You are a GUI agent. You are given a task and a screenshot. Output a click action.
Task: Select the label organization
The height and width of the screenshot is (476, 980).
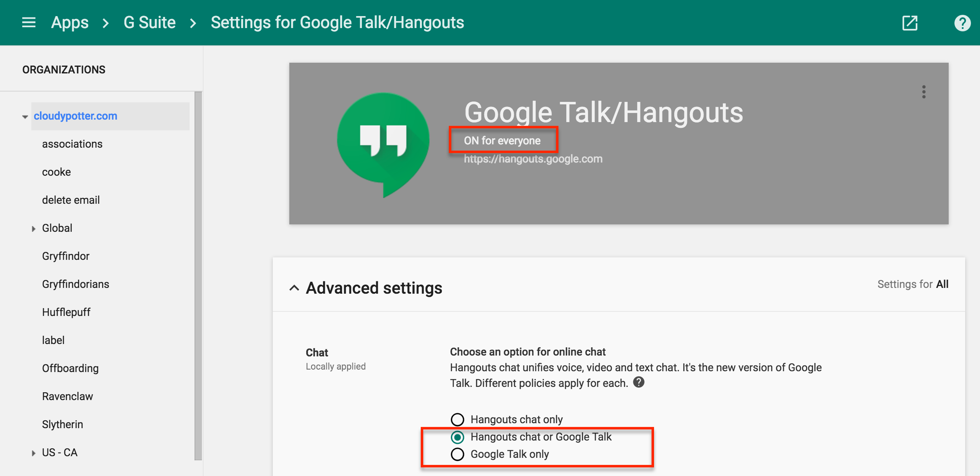53,340
